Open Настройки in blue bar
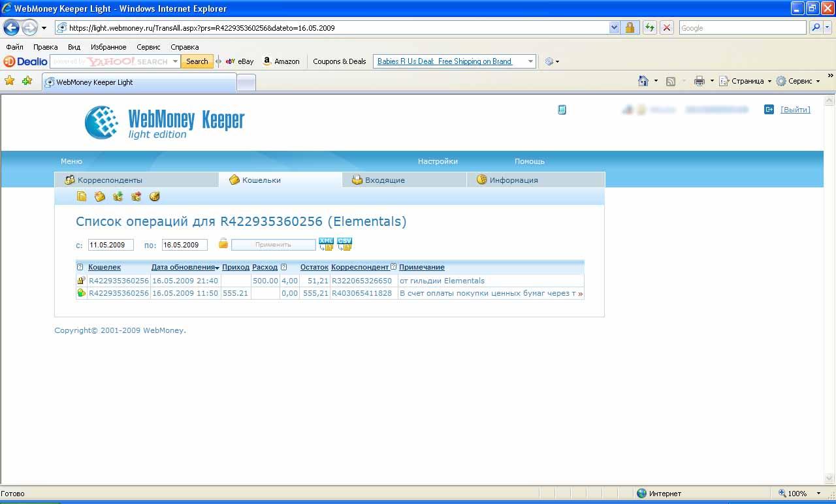This screenshot has width=836, height=504. [x=438, y=161]
